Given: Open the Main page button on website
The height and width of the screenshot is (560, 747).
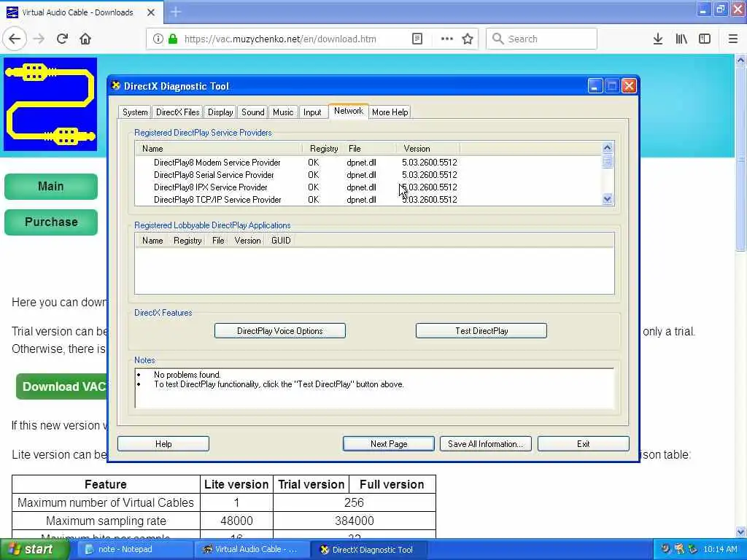Looking at the screenshot, I should [51, 186].
